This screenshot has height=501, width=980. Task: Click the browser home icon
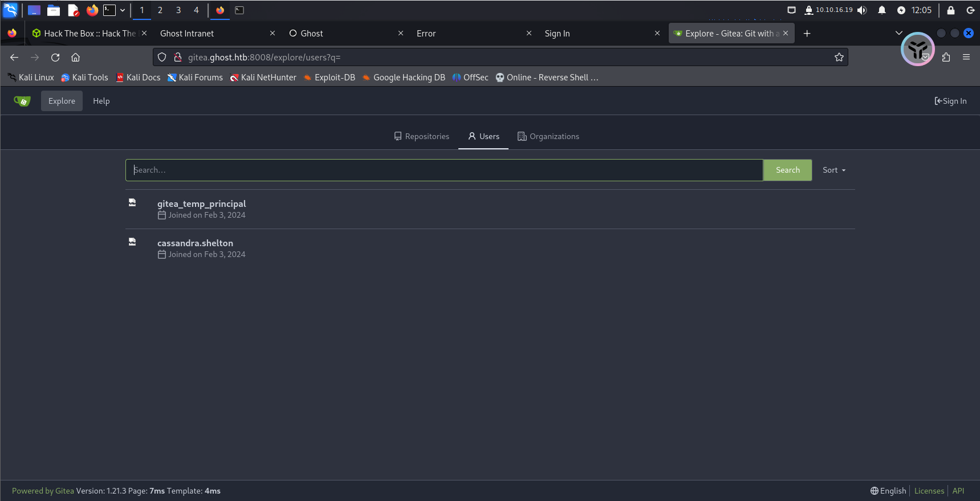point(75,58)
